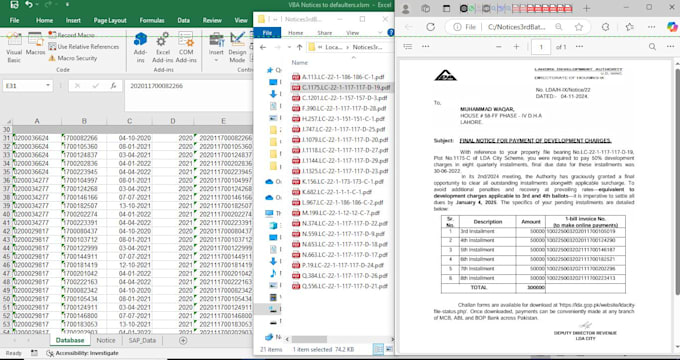Open the Data ribbon tab

click(183, 20)
